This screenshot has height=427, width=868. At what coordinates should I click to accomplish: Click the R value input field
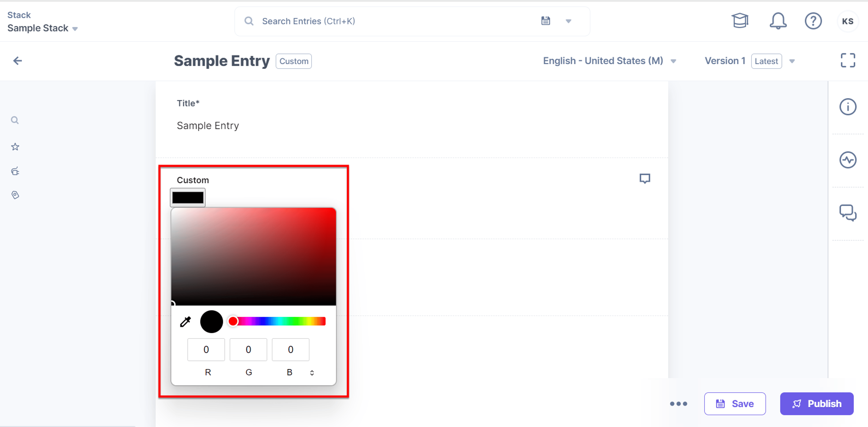(206, 349)
